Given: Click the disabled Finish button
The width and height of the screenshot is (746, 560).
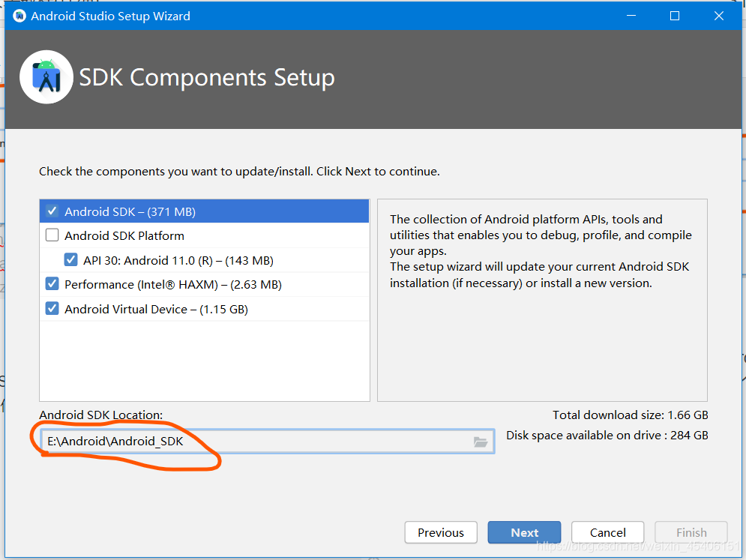Looking at the screenshot, I should (691, 532).
